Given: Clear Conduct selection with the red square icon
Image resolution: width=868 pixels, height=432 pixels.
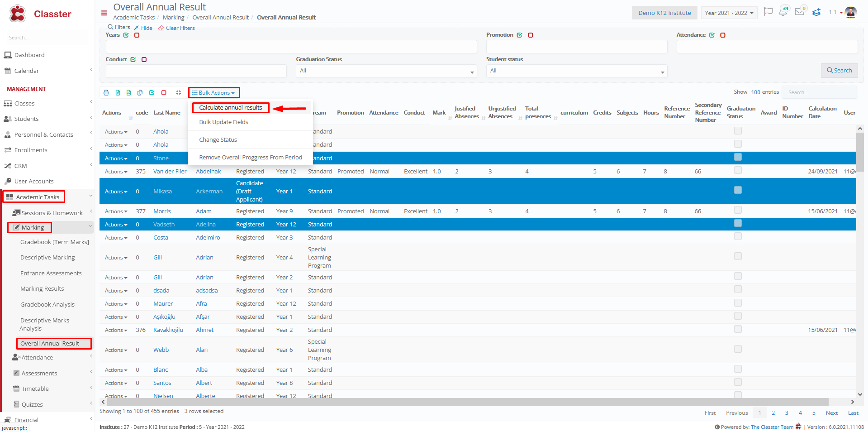Looking at the screenshot, I should coord(144,59).
